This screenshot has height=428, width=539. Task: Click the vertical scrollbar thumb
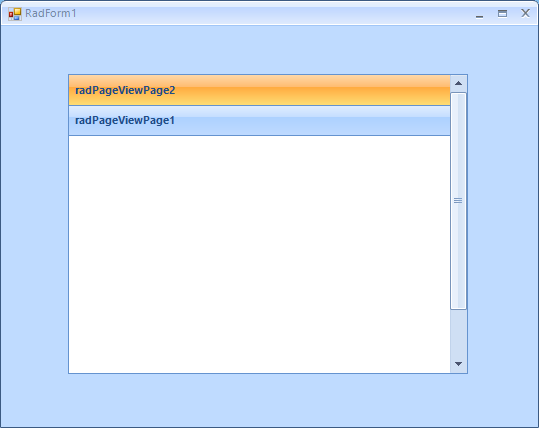(x=458, y=201)
